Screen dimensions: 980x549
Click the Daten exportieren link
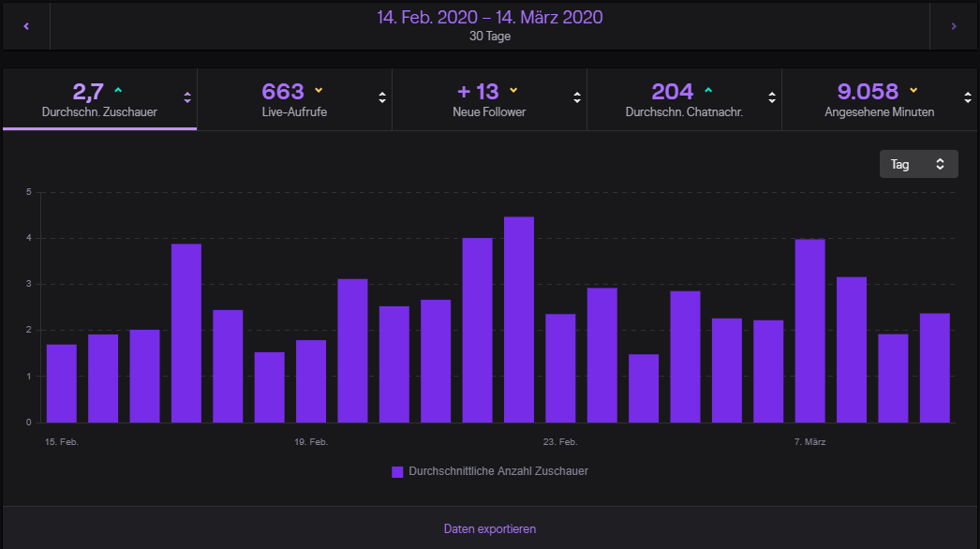click(x=490, y=528)
